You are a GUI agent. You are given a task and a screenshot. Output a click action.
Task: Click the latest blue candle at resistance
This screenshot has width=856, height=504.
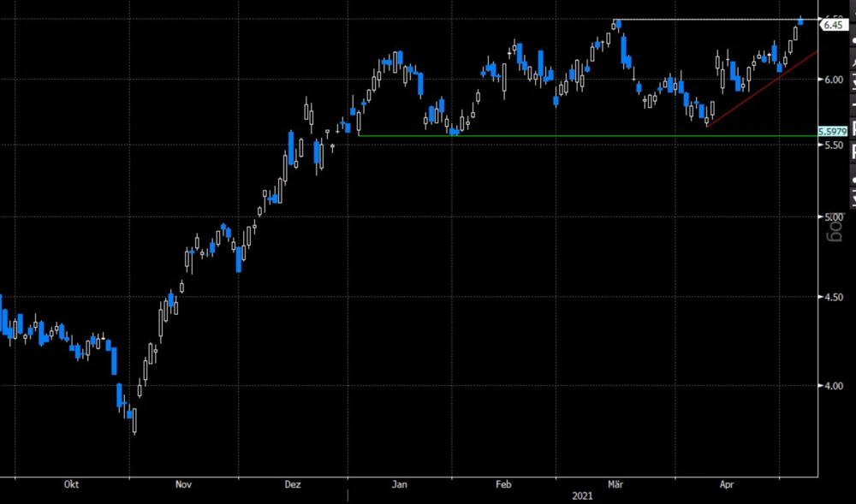point(801,21)
